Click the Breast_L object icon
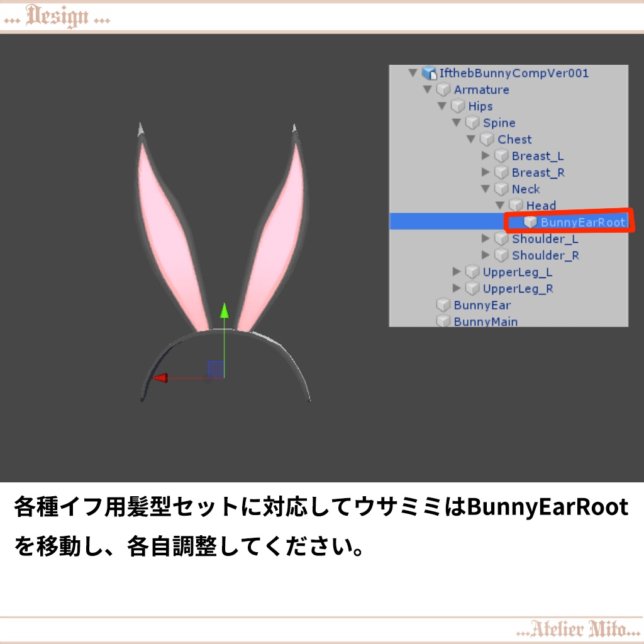The image size is (644, 644). point(501,156)
